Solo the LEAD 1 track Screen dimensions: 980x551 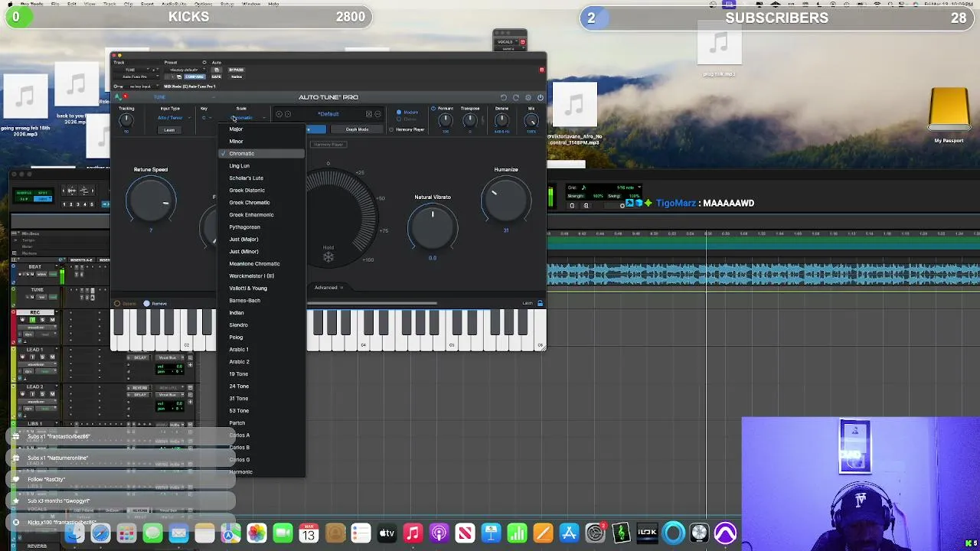pos(42,357)
